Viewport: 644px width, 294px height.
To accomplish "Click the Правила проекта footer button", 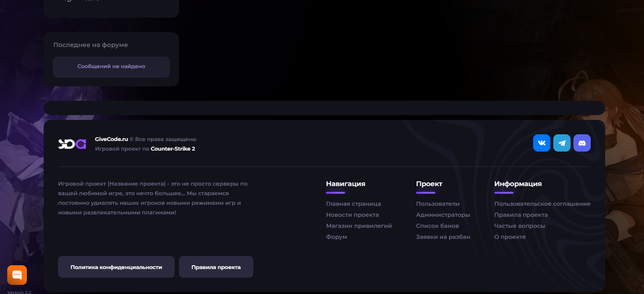I will pyautogui.click(x=216, y=267).
